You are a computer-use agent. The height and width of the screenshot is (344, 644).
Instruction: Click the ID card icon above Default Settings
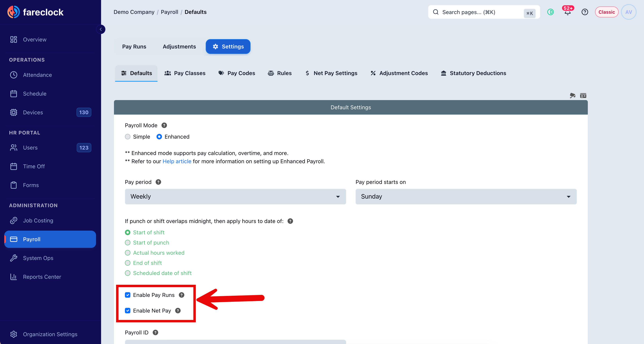[x=583, y=95]
